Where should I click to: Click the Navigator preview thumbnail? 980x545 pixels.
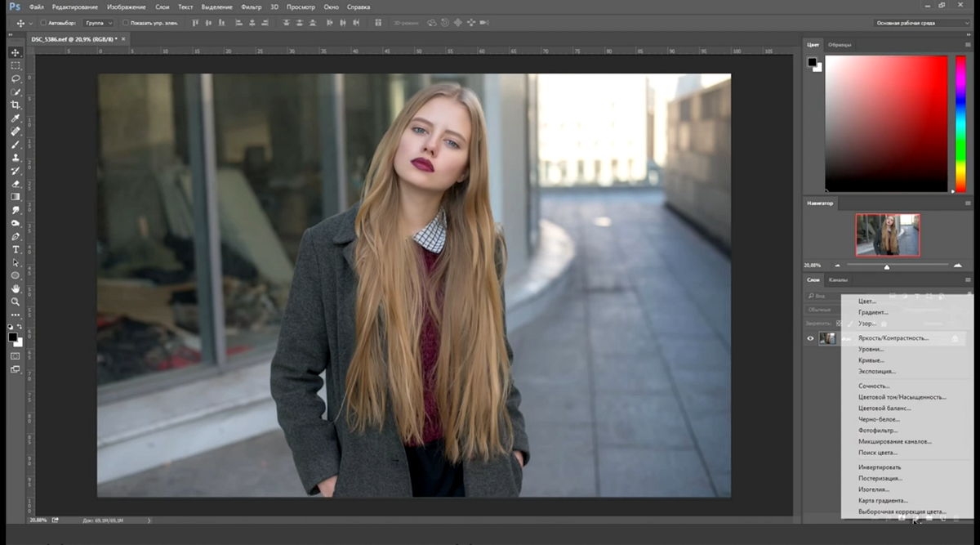(x=887, y=235)
